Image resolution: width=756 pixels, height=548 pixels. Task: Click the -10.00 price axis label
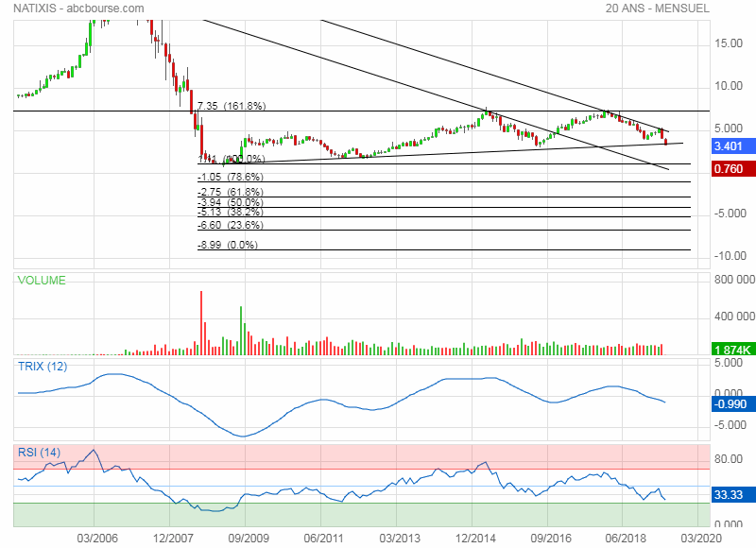[x=730, y=256]
